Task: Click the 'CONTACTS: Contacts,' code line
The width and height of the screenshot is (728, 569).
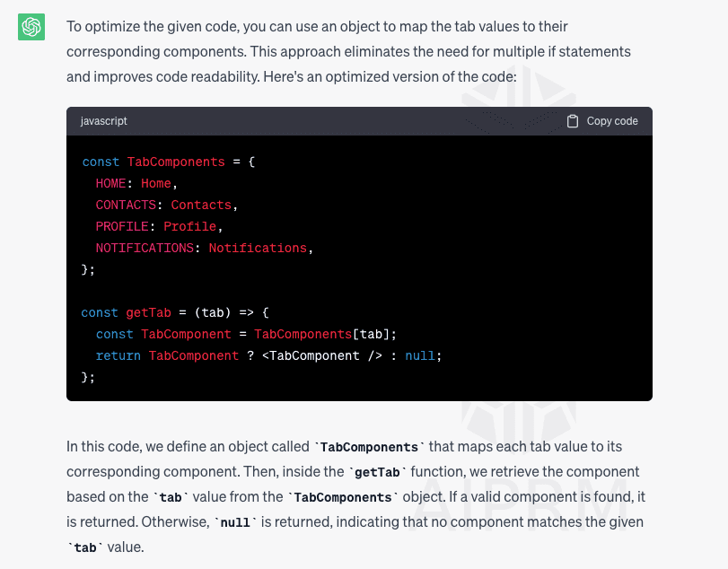Action: click(167, 206)
